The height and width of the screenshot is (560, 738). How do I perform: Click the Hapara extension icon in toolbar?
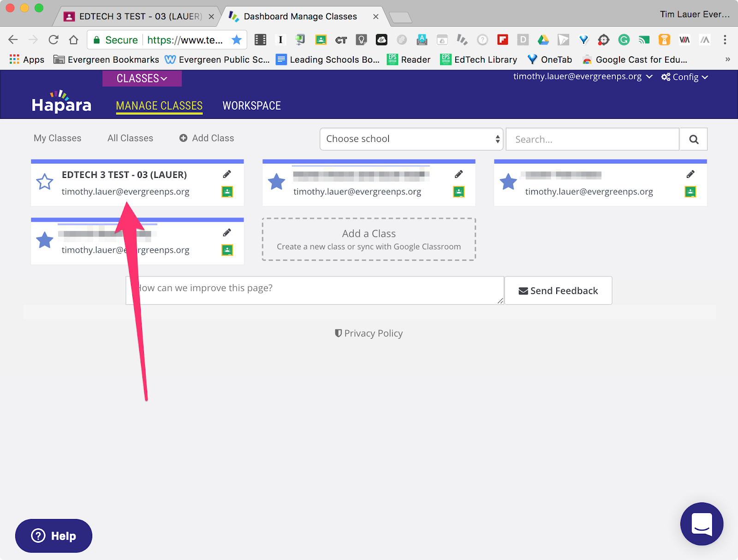pos(462,40)
